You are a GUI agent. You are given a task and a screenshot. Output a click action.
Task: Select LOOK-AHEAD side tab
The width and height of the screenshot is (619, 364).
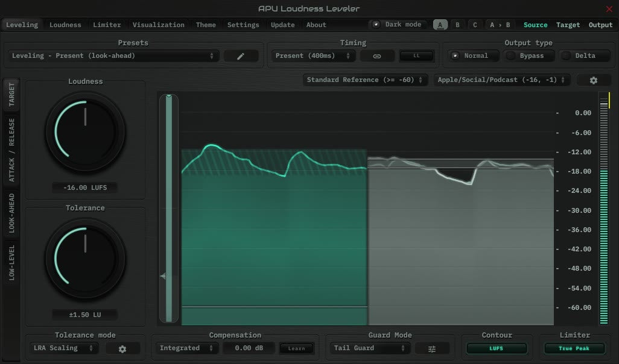click(11, 213)
